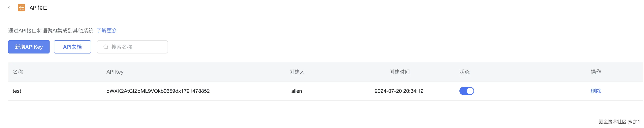Click the APIKey column header
The height and width of the screenshot is (128, 644).
click(x=115, y=72)
